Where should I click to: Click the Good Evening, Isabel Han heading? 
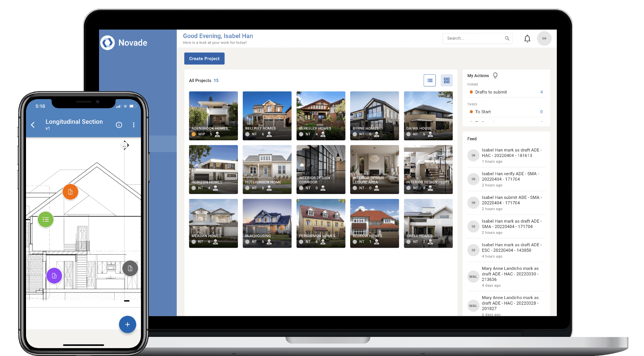(218, 36)
